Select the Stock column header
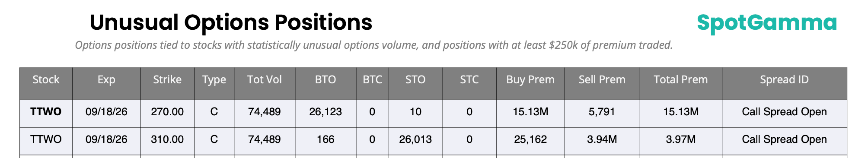 point(46,80)
